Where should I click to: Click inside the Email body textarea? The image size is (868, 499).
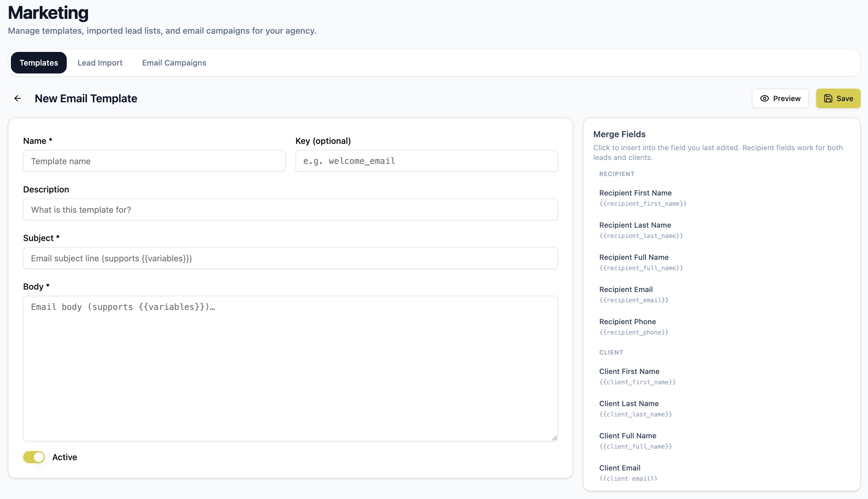click(x=290, y=368)
